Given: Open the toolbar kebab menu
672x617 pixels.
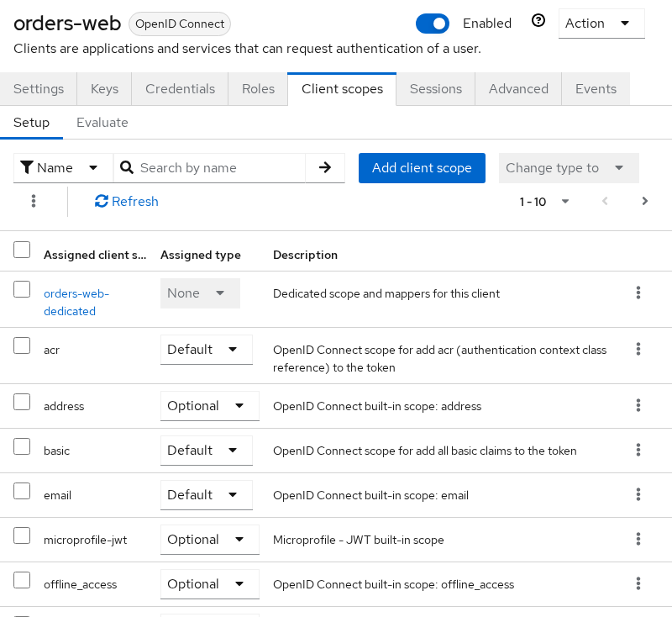Looking at the screenshot, I should pyautogui.click(x=34, y=201).
